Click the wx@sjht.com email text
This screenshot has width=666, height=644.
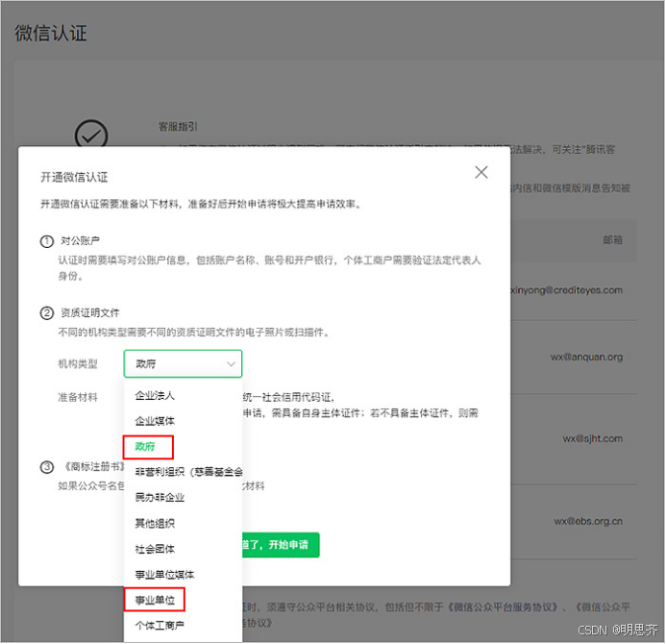point(593,439)
